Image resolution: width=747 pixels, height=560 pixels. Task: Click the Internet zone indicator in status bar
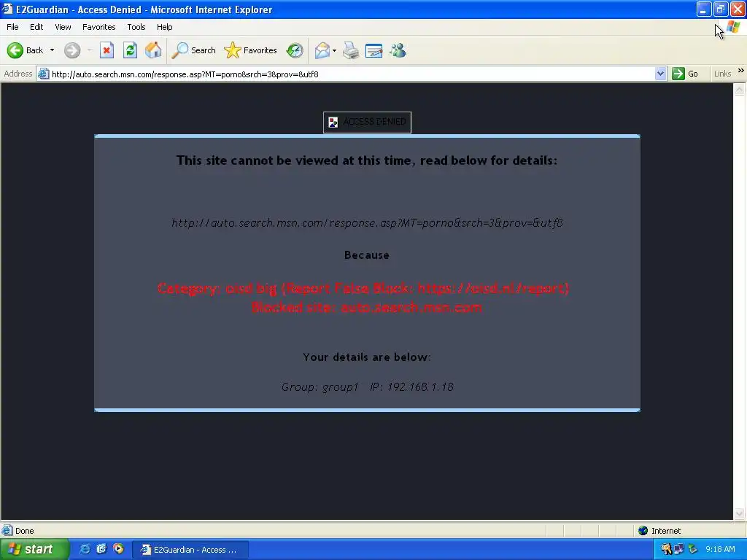pos(659,531)
